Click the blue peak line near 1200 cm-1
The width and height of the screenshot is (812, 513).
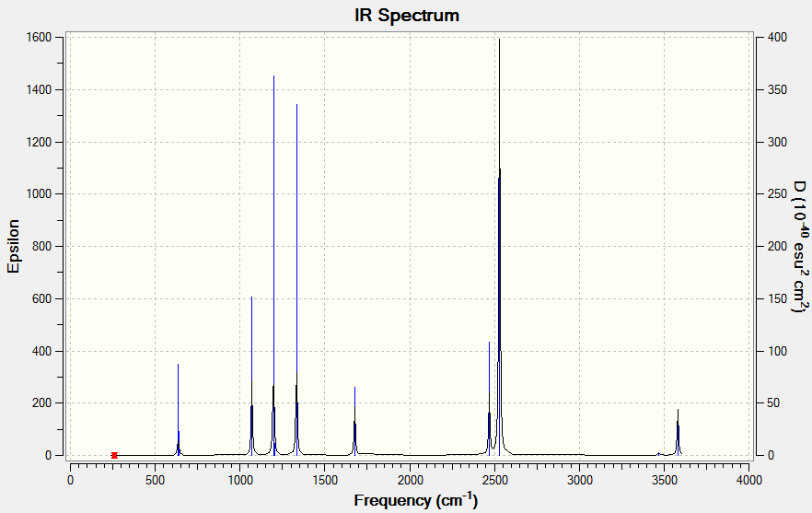274,265
